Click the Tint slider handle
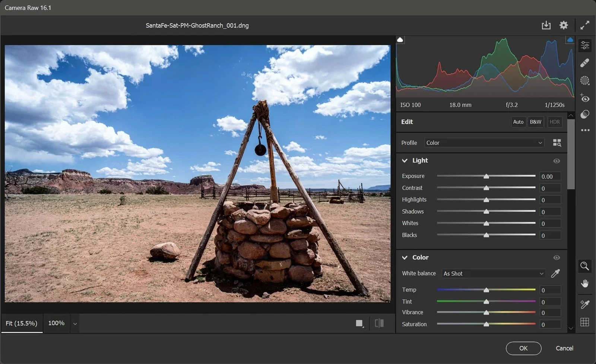Screen dimensions: 596x364 pyautogui.click(x=486, y=301)
